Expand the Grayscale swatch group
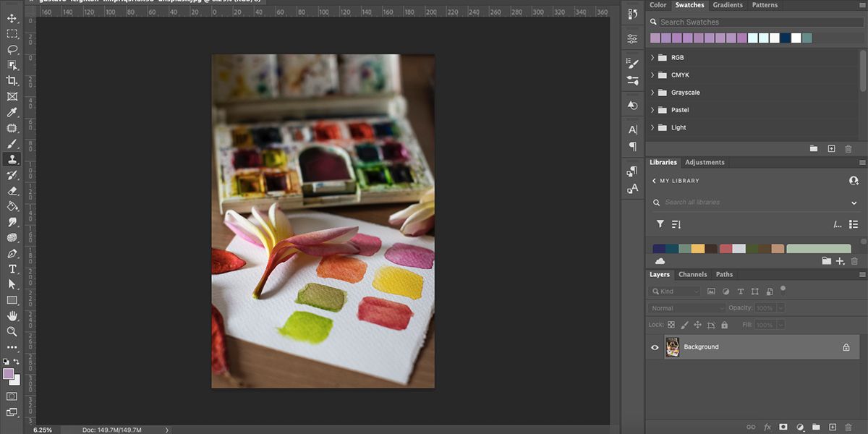Image resolution: width=868 pixels, height=434 pixels. point(652,93)
